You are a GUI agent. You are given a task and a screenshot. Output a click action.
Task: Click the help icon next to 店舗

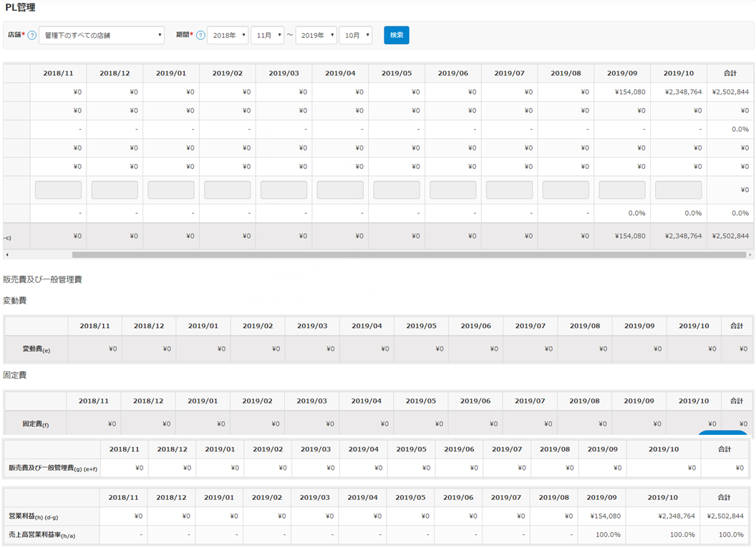pyautogui.click(x=31, y=35)
